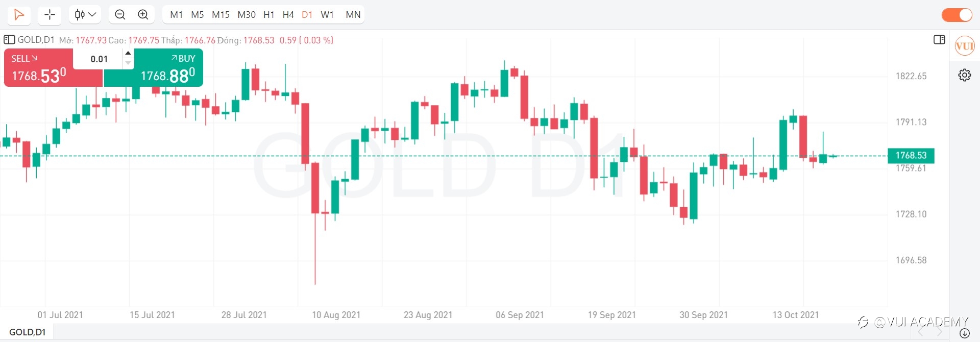Click the panel icon beside GOLD,D1 label
980x342 pixels.
pyautogui.click(x=9, y=40)
